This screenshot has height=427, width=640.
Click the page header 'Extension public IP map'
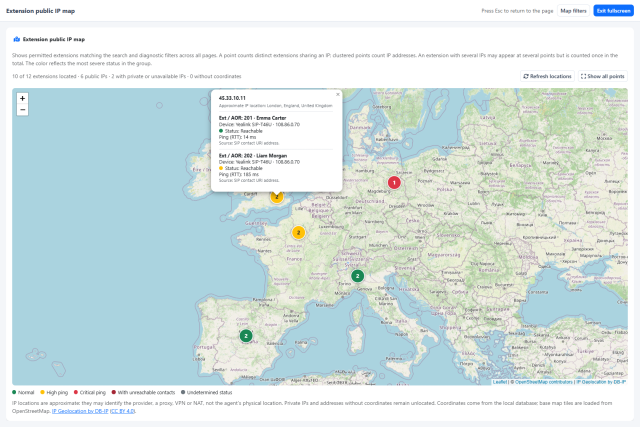coord(40,11)
